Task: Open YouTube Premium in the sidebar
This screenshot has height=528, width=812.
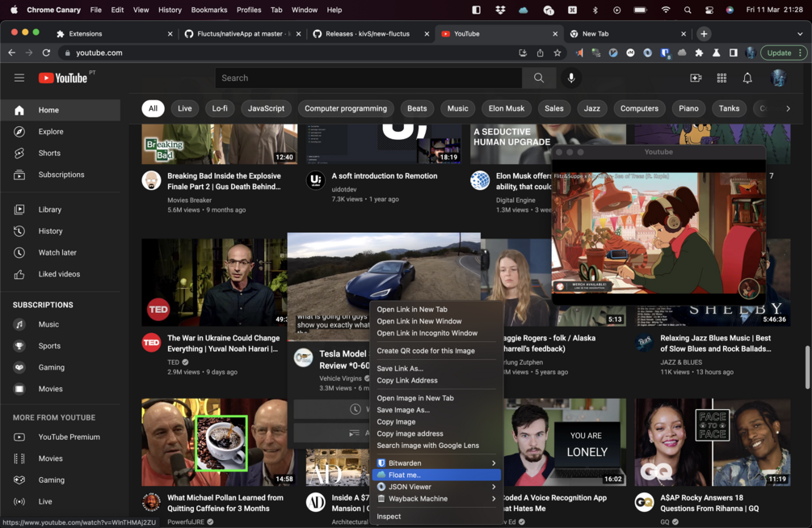Action: (x=61, y=437)
